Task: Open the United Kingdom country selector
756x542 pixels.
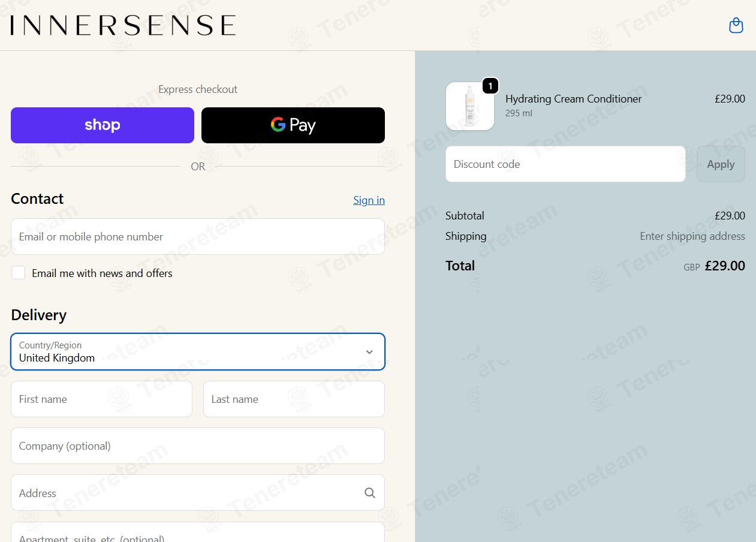Action: (x=198, y=352)
